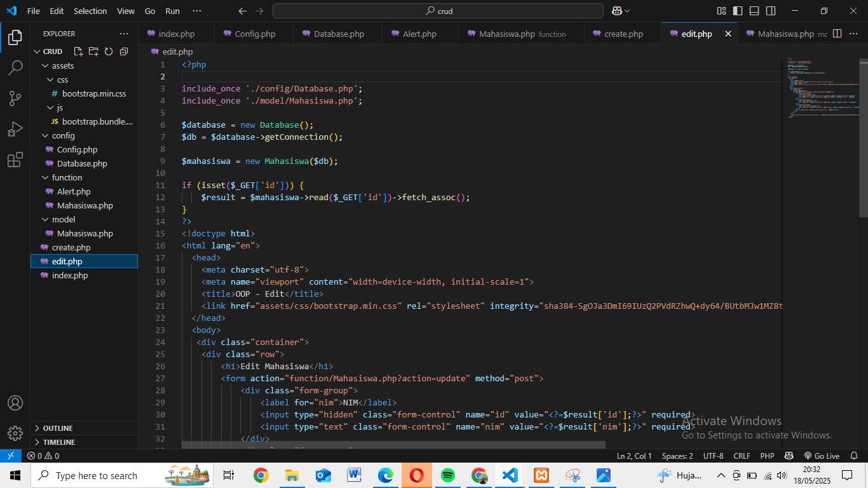Toggle the primary side bar visibility
868x488 pixels.
click(x=738, y=11)
